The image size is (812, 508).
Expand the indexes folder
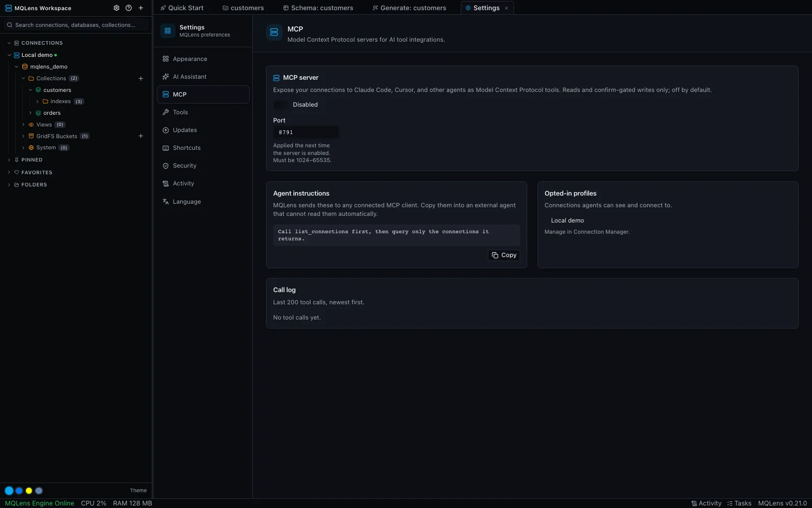(38, 102)
